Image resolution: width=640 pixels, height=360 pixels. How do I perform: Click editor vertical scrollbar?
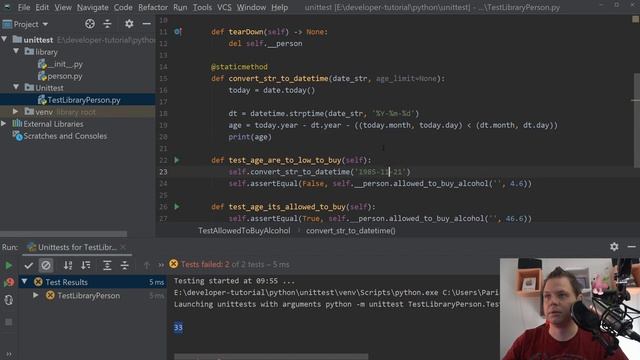(x=636, y=120)
